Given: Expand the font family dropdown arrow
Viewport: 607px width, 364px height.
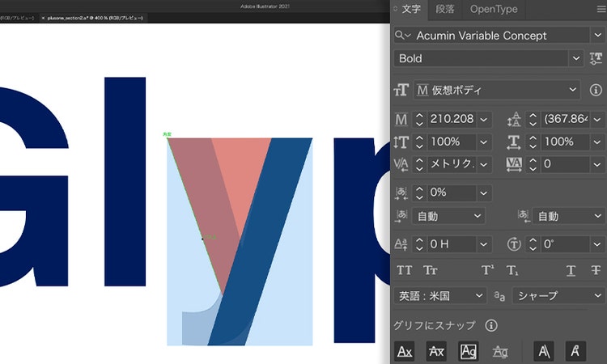Looking at the screenshot, I should [597, 36].
